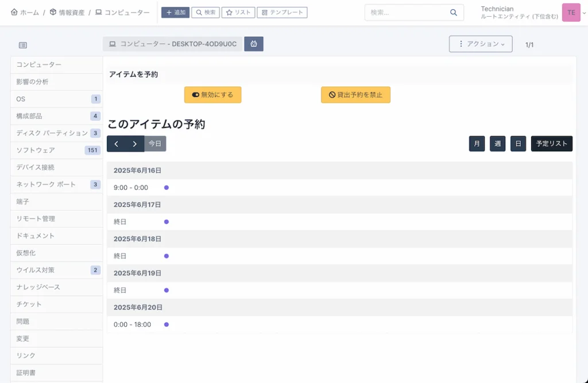This screenshot has height=383, width=588.
Task: Go to コンピューター breadcrumb link
Action: 122,13
